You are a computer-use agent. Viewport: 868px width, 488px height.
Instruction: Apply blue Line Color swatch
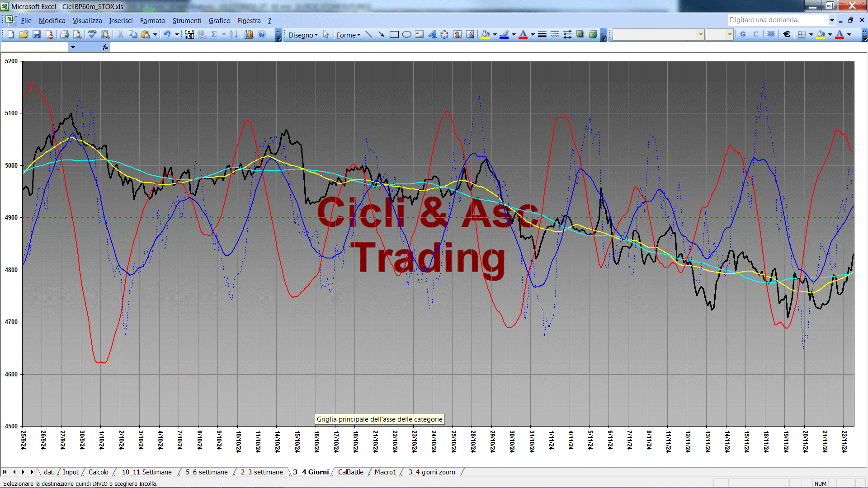tap(504, 34)
